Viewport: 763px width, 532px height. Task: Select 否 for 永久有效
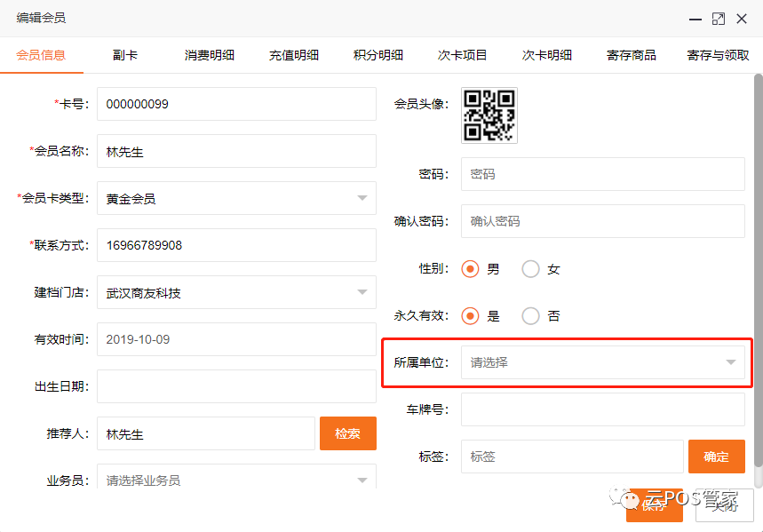(x=530, y=316)
